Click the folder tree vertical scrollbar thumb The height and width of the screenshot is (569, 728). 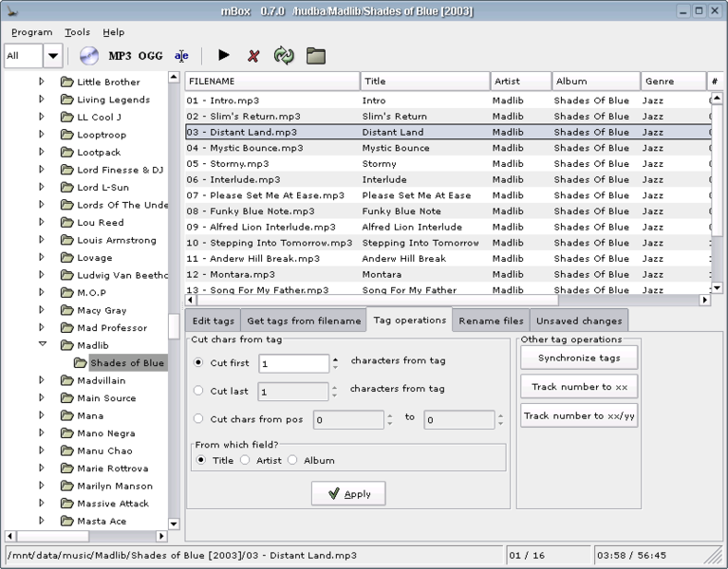174,326
